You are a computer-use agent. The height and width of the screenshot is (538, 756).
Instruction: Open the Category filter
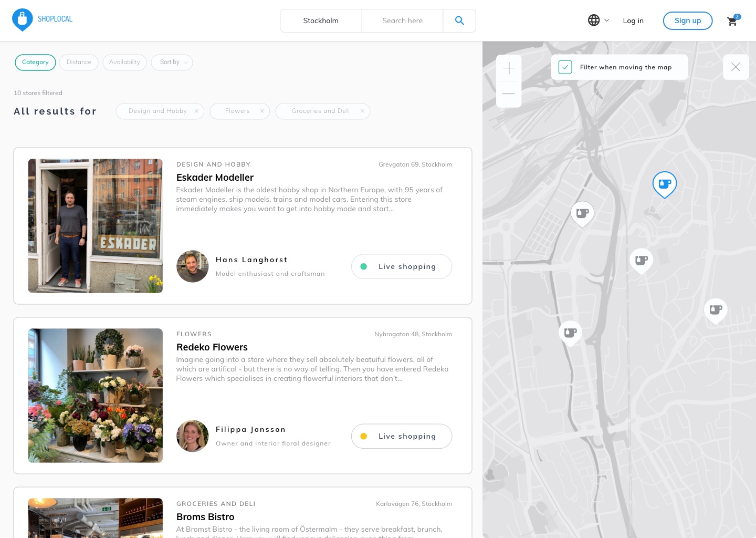(35, 63)
